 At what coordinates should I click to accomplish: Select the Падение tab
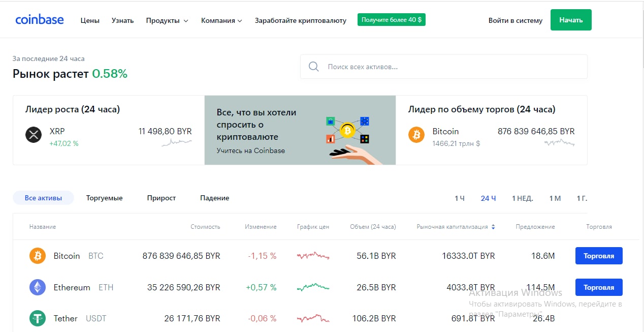pyautogui.click(x=215, y=198)
